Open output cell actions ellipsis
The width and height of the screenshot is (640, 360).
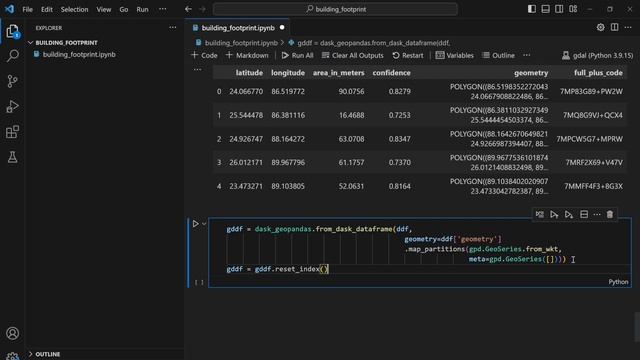coord(198,70)
